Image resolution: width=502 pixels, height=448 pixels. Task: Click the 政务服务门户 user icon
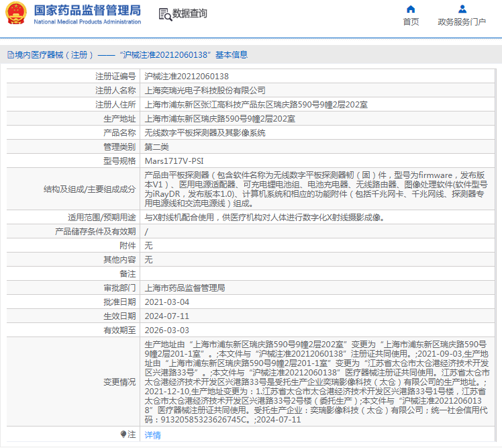462,9
